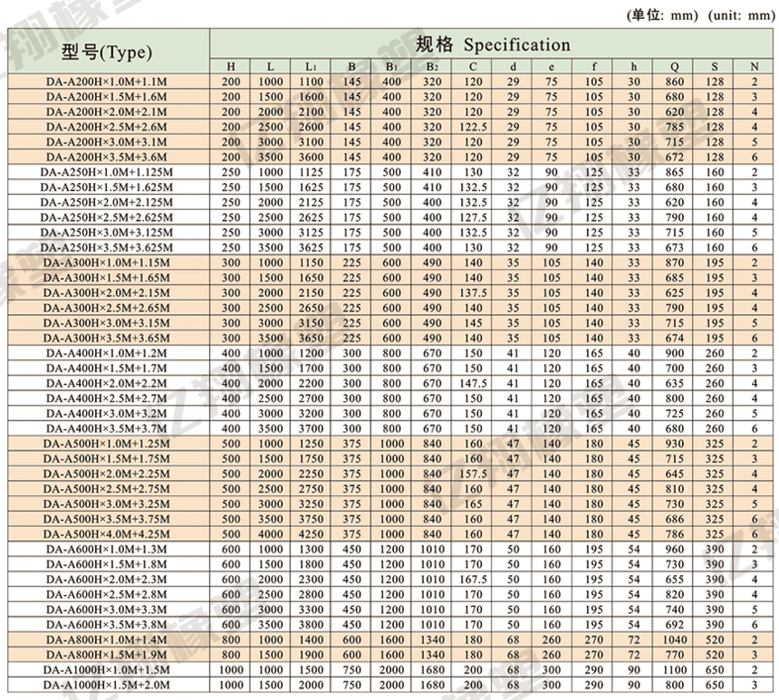The image size is (779, 700).
Task: Select the DA-A500H×4.0M+4.25M type cell
Action: click(106, 533)
